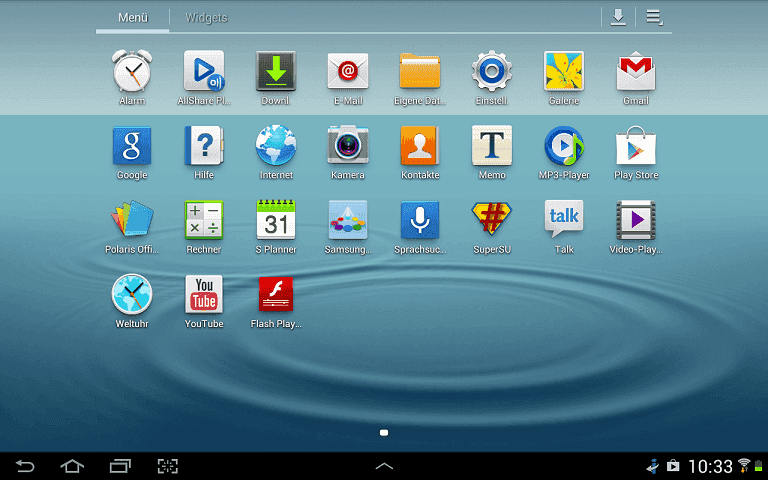Expand the mini apps tray arrow
The image size is (768, 480).
pyautogui.click(x=384, y=466)
